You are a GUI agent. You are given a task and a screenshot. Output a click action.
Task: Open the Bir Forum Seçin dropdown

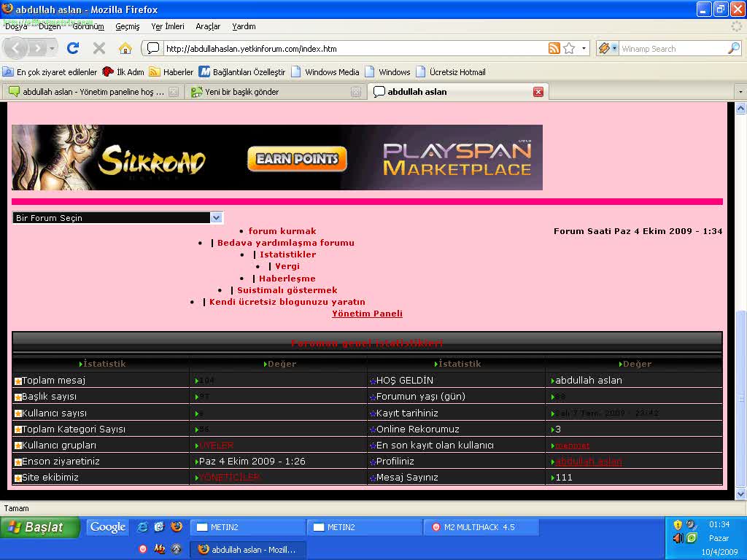(117, 217)
